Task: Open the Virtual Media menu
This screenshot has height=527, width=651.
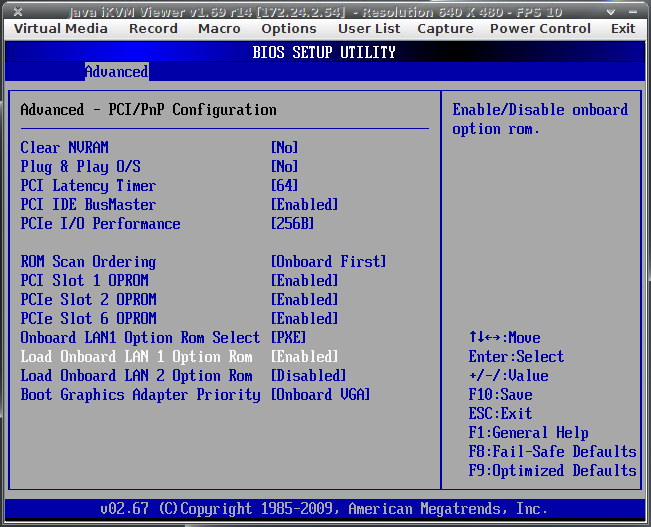Action: (x=61, y=29)
